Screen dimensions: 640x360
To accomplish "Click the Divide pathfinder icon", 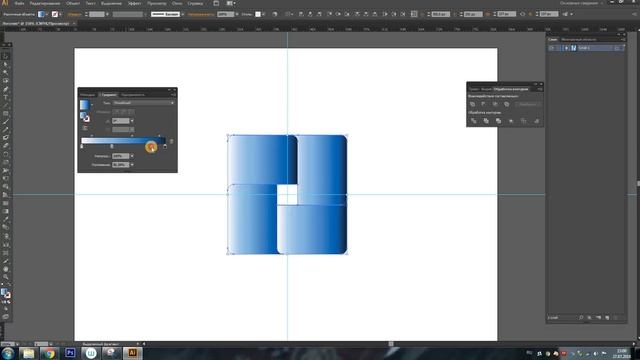I will pyautogui.click(x=473, y=121).
